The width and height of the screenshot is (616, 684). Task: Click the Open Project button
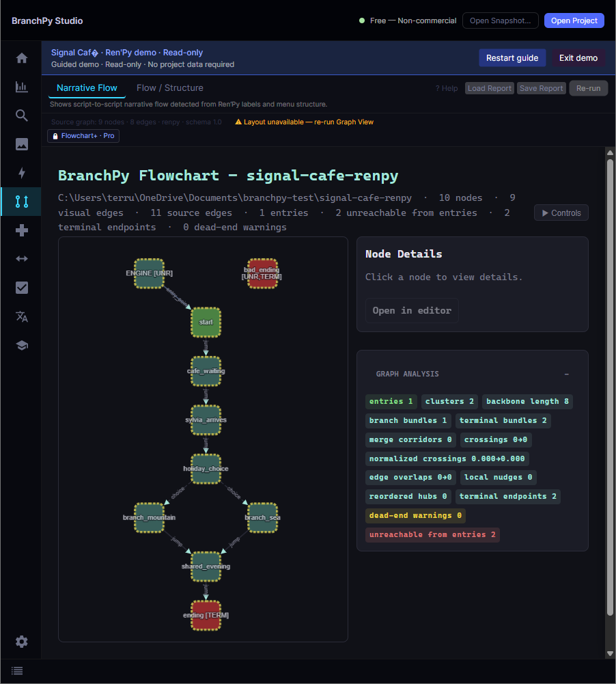(x=574, y=20)
